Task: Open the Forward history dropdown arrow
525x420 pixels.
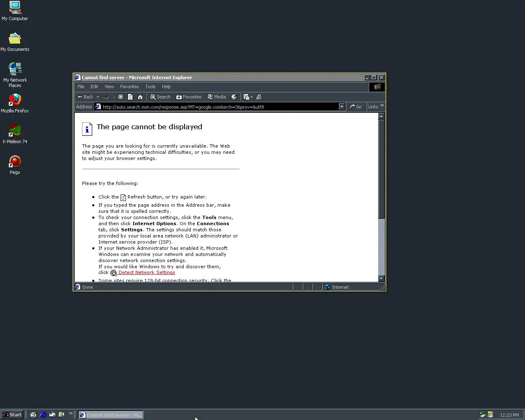Action: pyautogui.click(x=113, y=97)
